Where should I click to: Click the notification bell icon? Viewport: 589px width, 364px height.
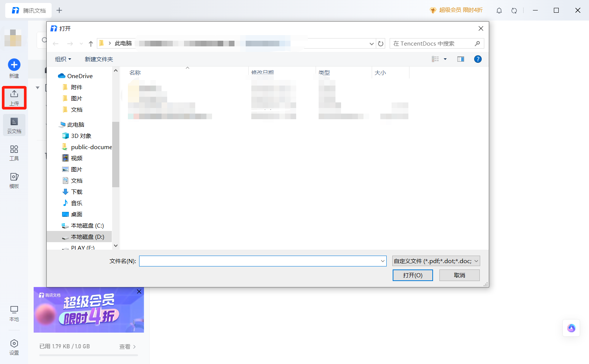pos(499,10)
